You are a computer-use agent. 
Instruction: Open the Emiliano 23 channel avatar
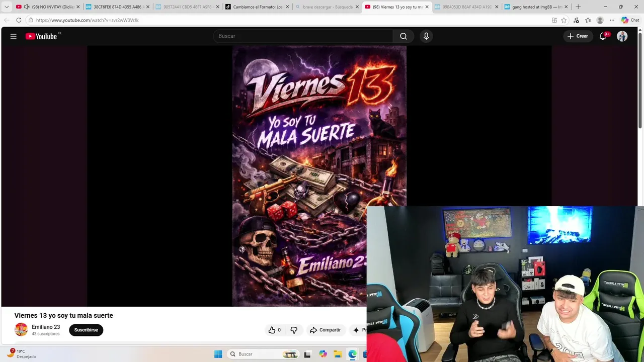tap(21, 330)
